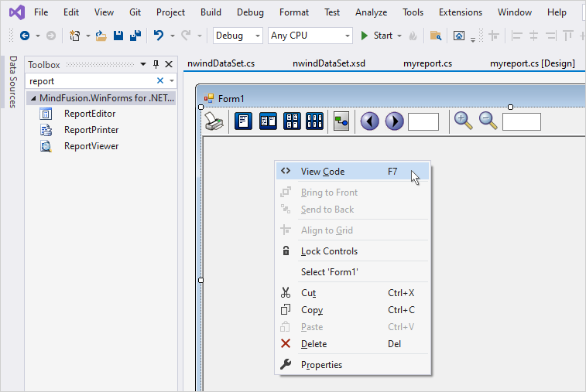Collapse the MindFusion.WinForms toolbox group
Screen dimensions: 586x392
point(33,98)
